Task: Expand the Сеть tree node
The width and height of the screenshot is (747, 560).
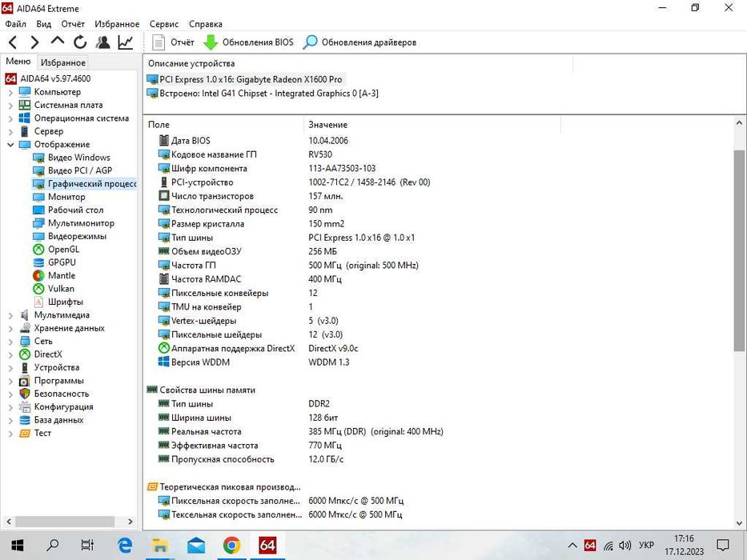Action: point(10,342)
